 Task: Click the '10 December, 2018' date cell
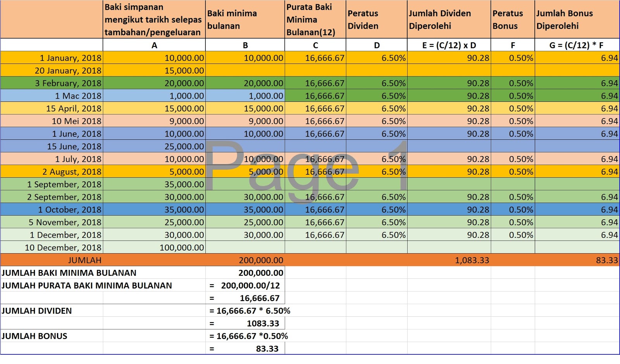52,247
